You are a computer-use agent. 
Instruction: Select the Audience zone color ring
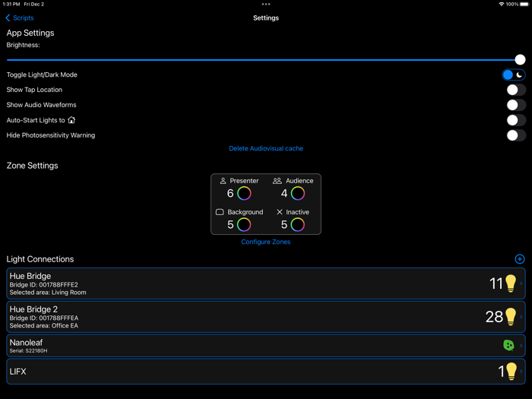click(x=298, y=193)
